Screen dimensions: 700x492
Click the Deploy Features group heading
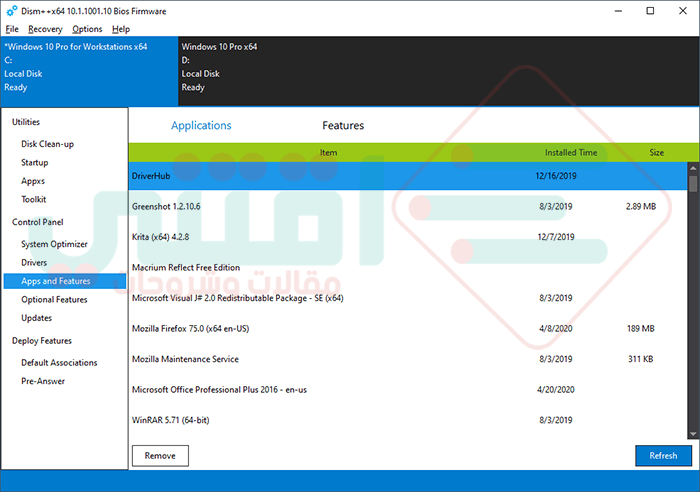[42, 341]
